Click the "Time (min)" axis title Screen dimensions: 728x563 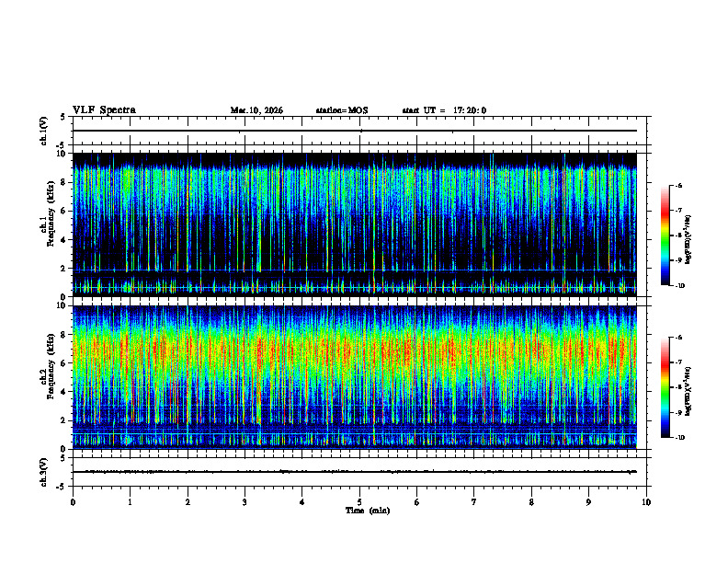[368, 511]
